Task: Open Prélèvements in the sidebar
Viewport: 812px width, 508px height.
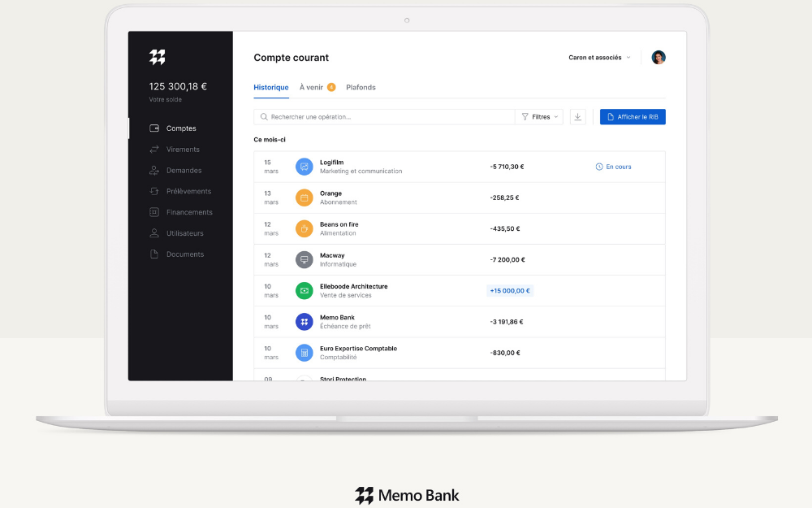Action: tap(188, 191)
